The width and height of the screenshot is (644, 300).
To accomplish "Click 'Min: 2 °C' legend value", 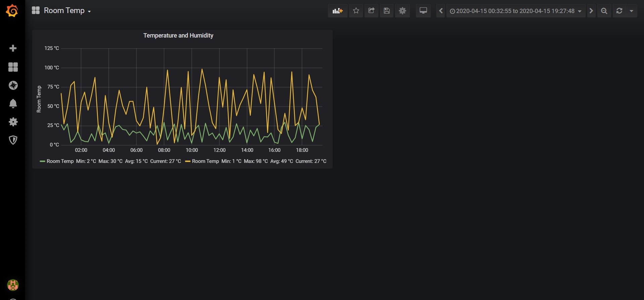I will 86,161.
